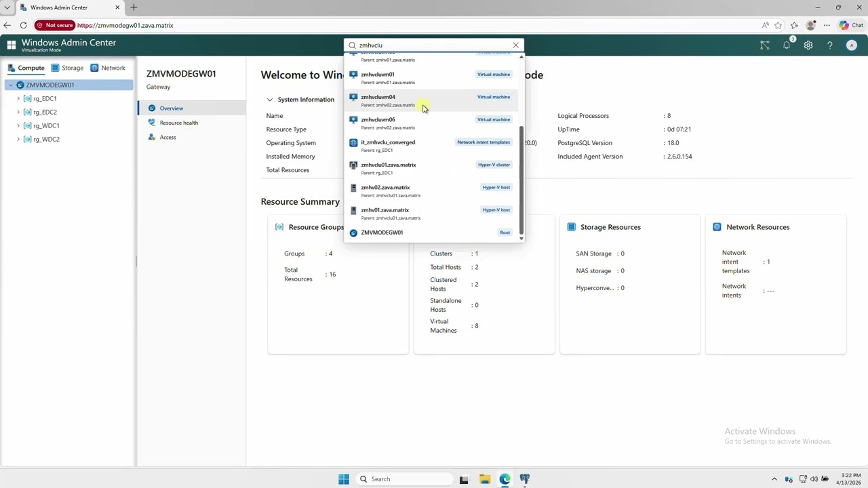Select zmhvcluvm04 virtual machine result
Viewport: 868px width, 488px height.
pyautogui.click(x=432, y=100)
